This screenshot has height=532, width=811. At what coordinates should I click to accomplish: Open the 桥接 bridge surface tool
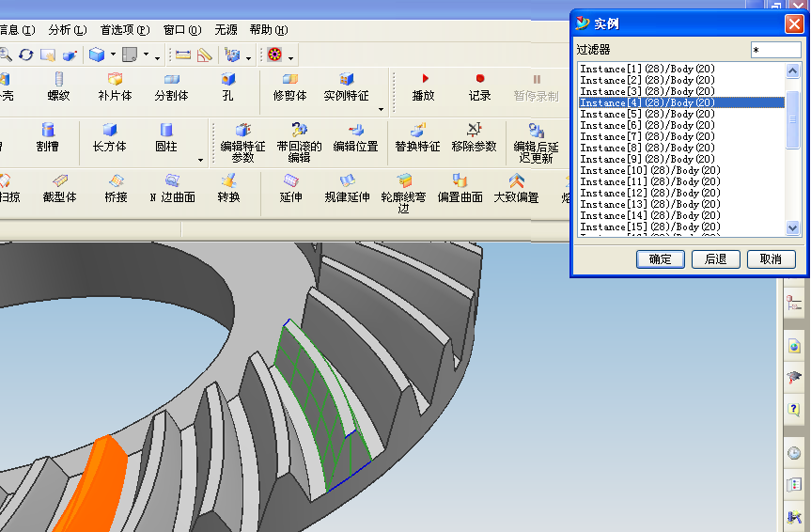click(x=116, y=188)
